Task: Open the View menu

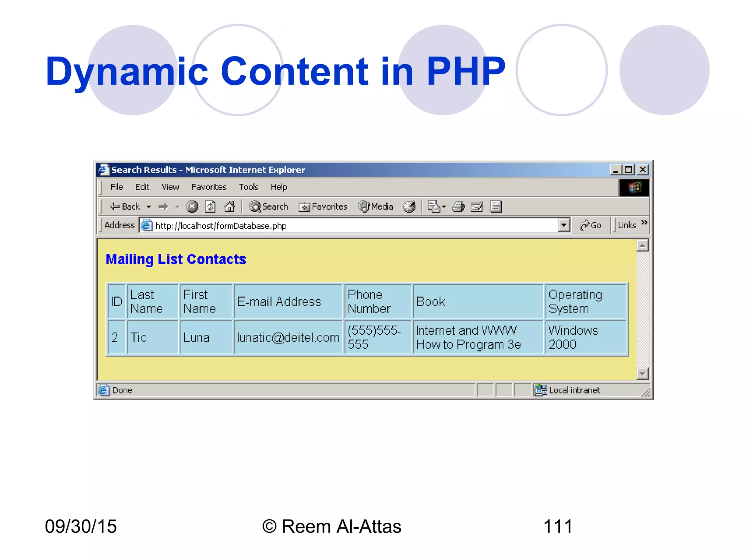Action: [x=170, y=187]
